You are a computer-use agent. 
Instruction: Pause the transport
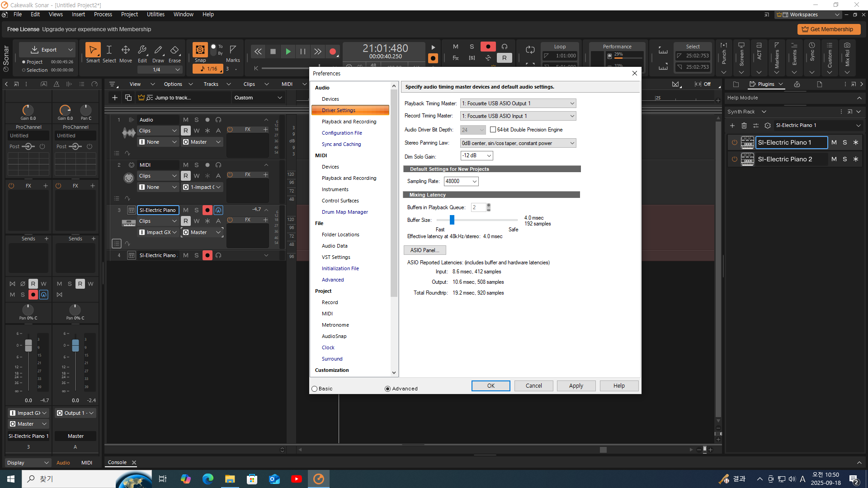pos(303,52)
